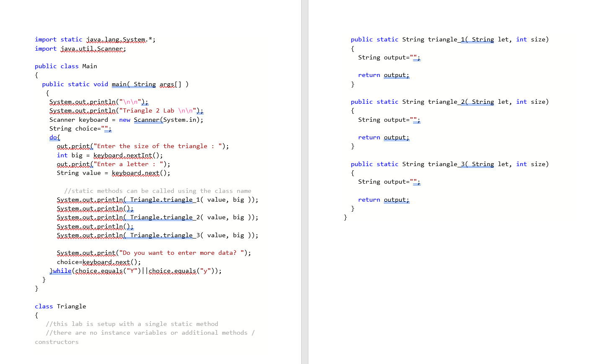Click the static methods comment line
Viewport: 610px width, 364px height.
pyautogui.click(x=158, y=191)
